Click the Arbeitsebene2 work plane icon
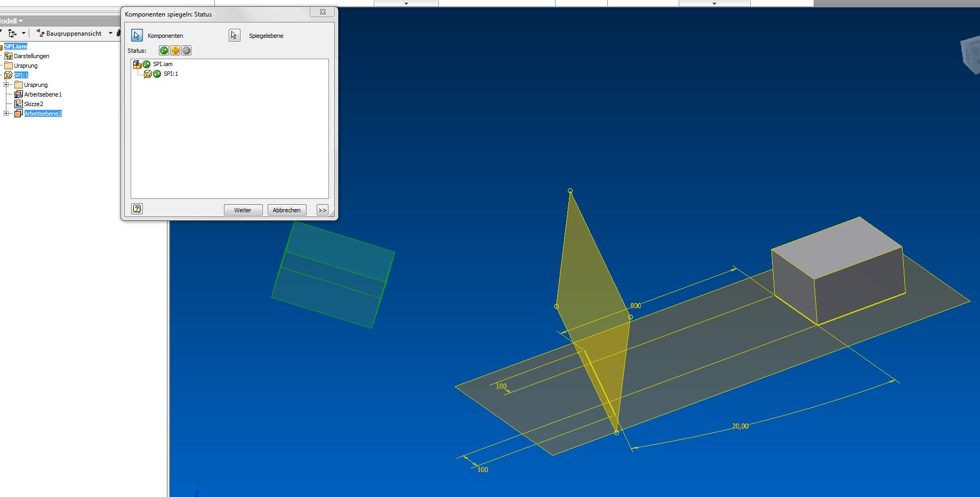Viewport: 980px width, 497px height. [x=19, y=114]
